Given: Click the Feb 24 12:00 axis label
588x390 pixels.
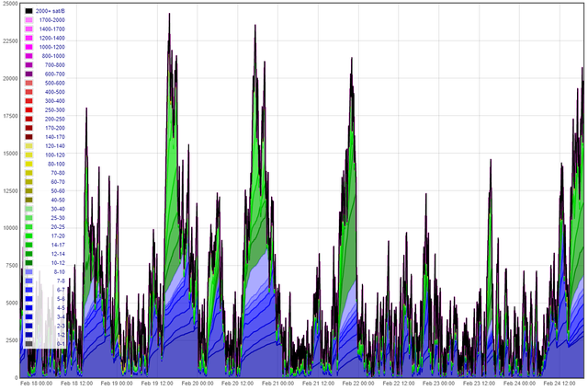Looking at the screenshot, I should click(x=560, y=384).
